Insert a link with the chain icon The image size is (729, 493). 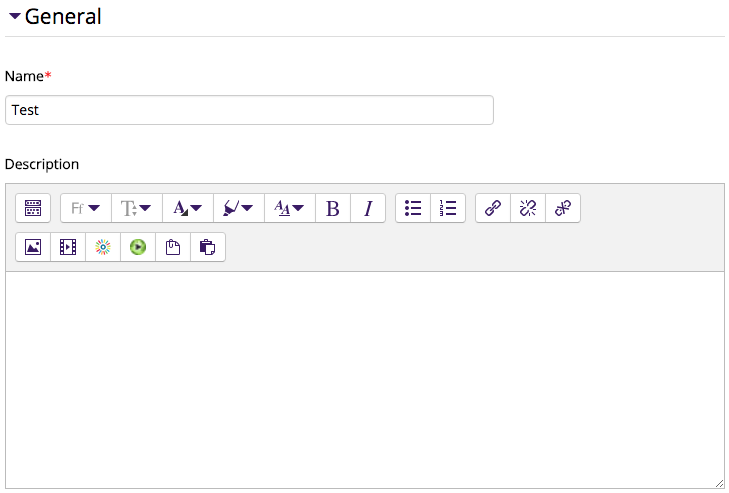tap(493, 208)
